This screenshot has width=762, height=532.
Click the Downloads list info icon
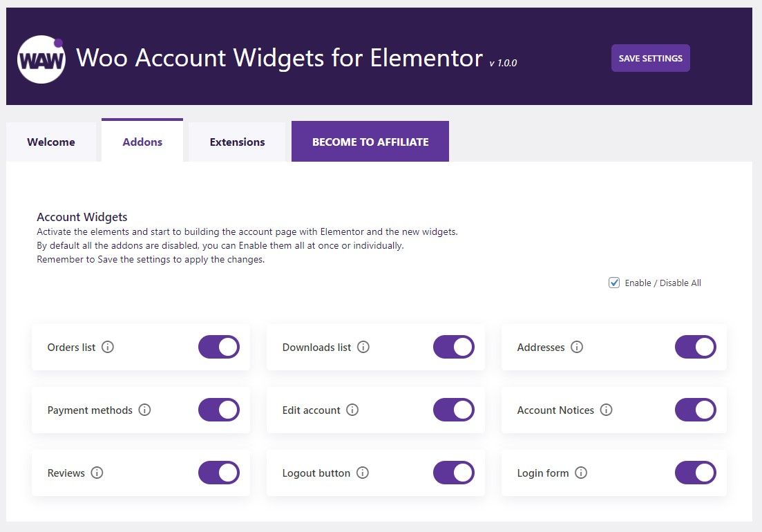point(363,347)
